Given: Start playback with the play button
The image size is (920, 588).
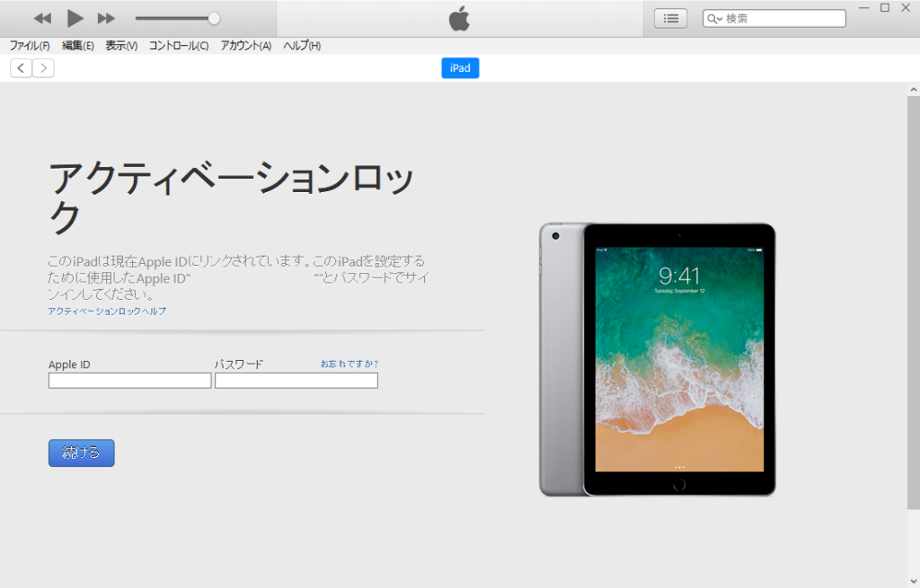Looking at the screenshot, I should pyautogui.click(x=75, y=18).
